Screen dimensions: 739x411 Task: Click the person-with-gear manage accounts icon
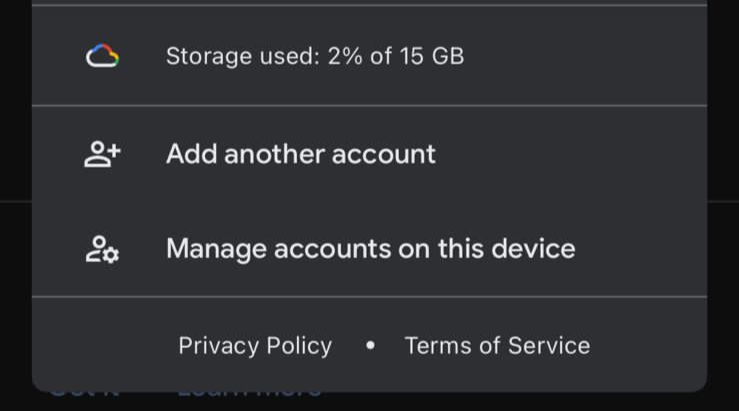point(102,249)
